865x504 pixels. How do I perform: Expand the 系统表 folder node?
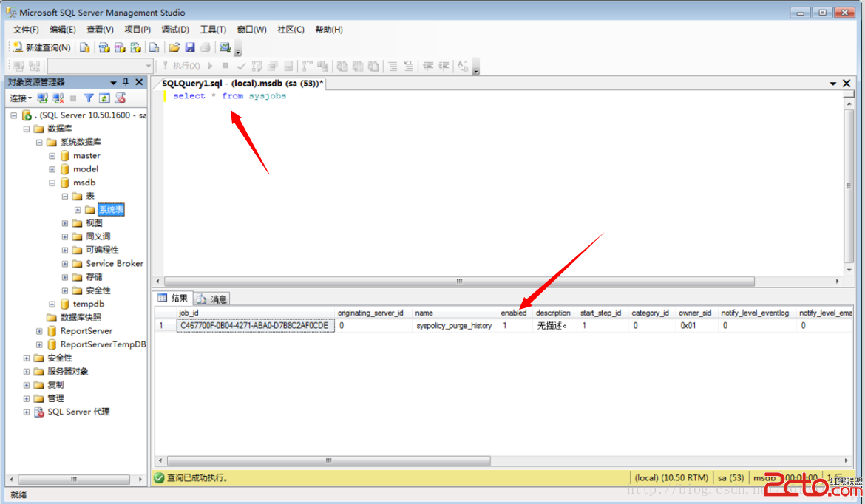coord(78,210)
